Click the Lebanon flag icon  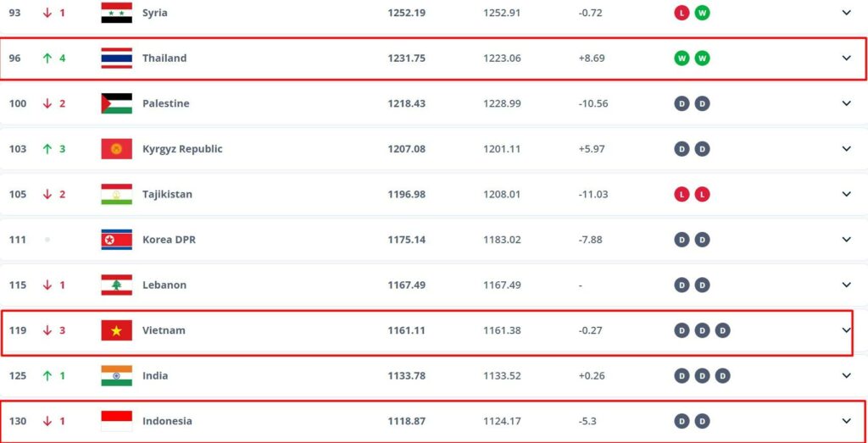coord(116,285)
